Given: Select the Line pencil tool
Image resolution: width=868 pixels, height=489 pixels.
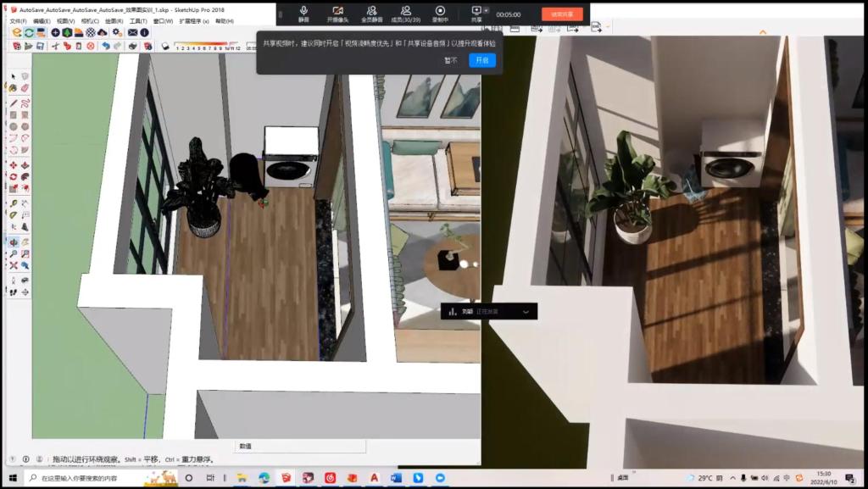Looking at the screenshot, I should [x=14, y=103].
